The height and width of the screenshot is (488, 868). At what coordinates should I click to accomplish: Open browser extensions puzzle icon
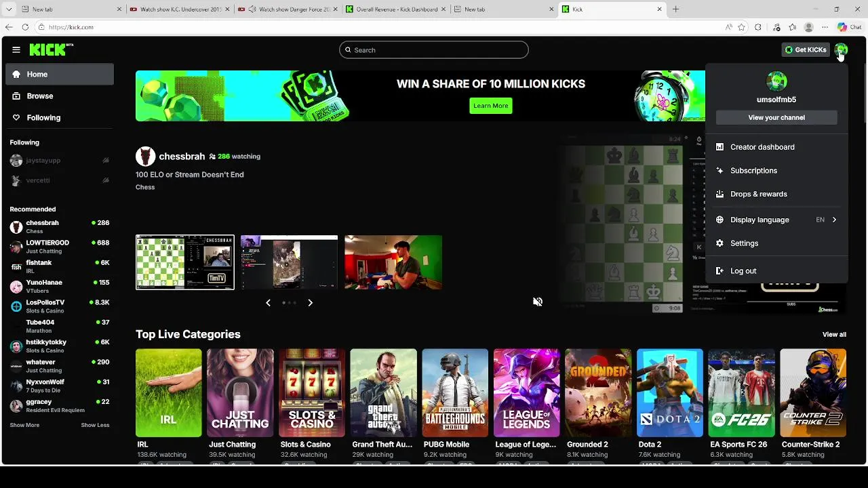tap(758, 27)
